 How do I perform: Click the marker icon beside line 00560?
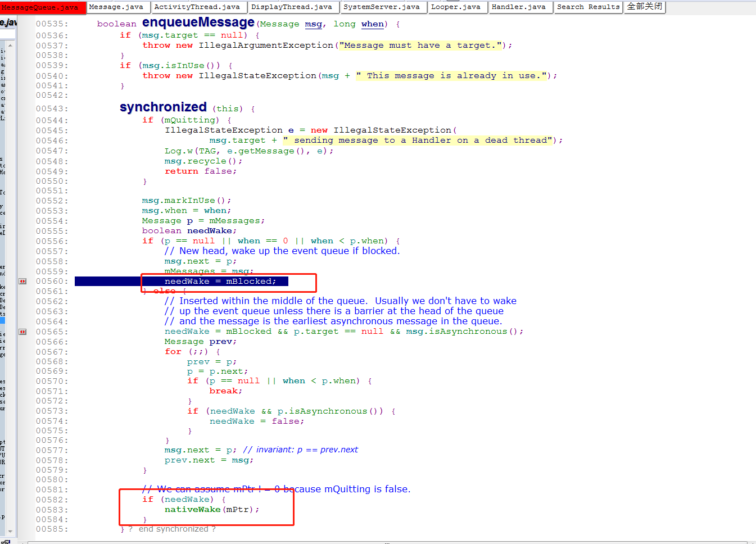22,281
